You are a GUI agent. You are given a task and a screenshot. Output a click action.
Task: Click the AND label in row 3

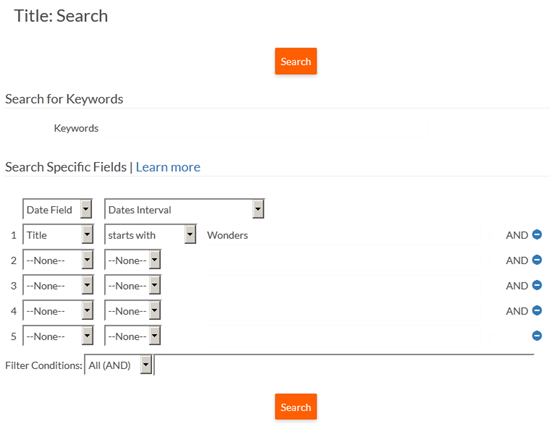[x=517, y=286]
